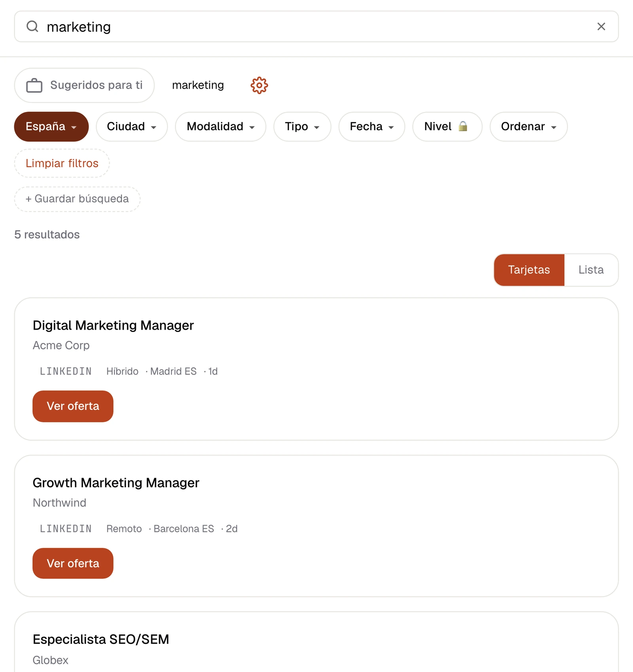The image size is (633, 672).
Task: Expand the Tipo filter dropdown
Action: 302,127
